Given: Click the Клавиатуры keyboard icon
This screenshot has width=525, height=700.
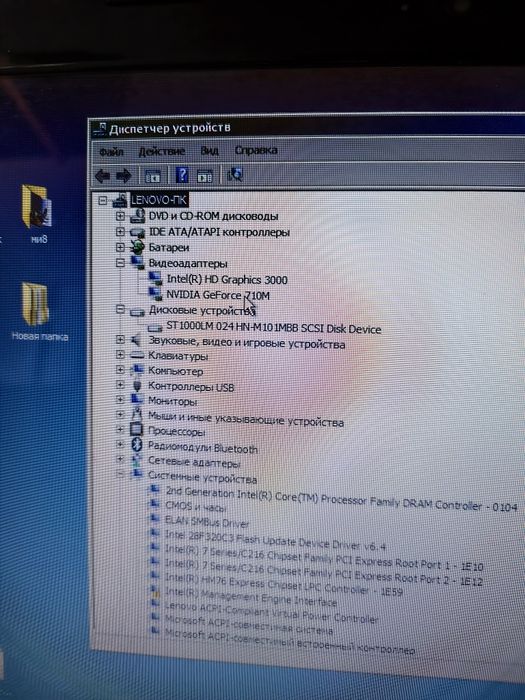Looking at the screenshot, I should click(x=137, y=355).
